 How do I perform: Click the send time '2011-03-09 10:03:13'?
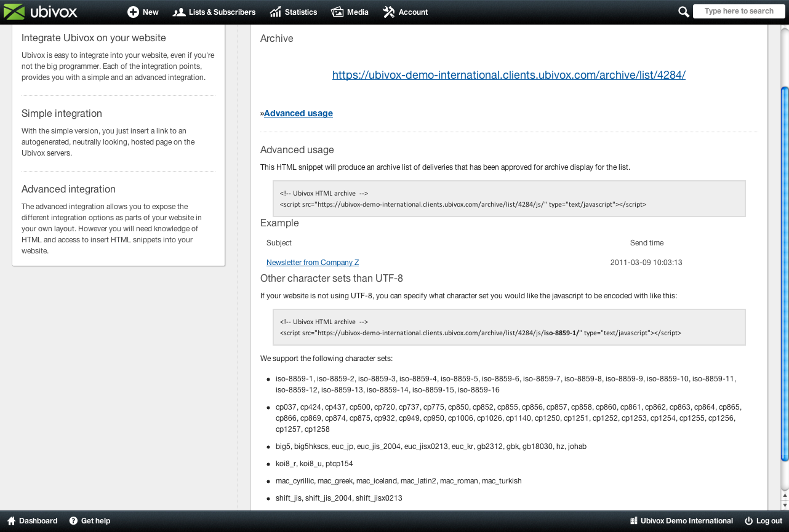[x=646, y=263]
